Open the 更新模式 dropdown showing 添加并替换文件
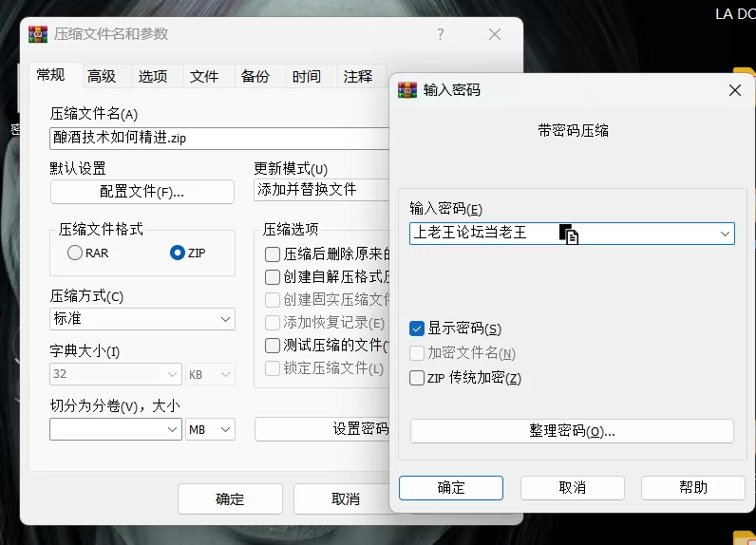756x545 pixels. [321, 189]
